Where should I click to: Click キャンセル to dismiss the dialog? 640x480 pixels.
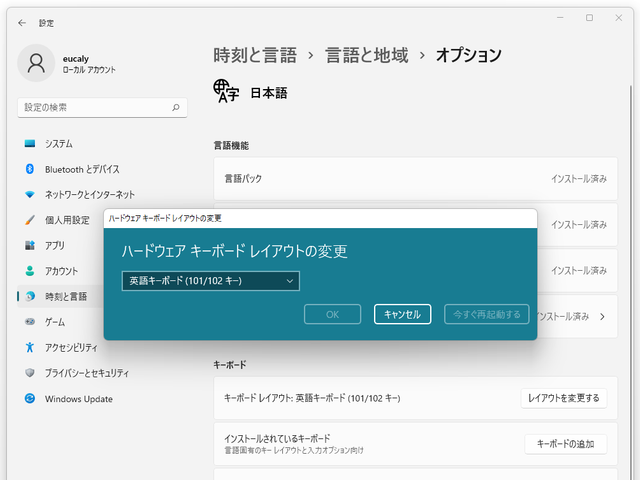402,314
